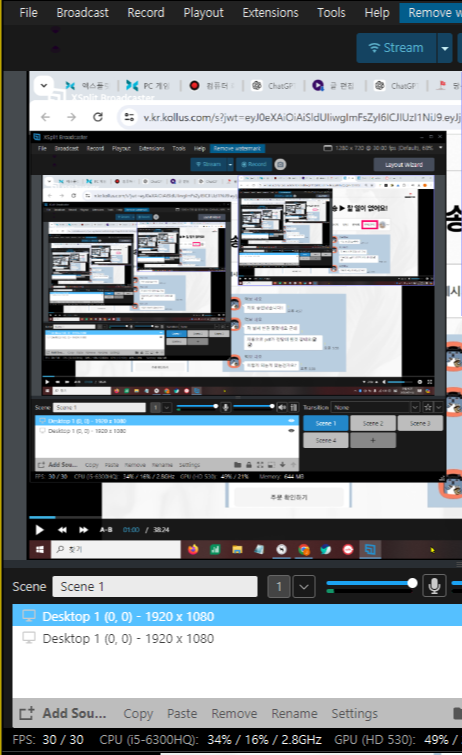Screen dimensions: 462x755
Task: Click the large Scene 1 name field
Action: 155,586
